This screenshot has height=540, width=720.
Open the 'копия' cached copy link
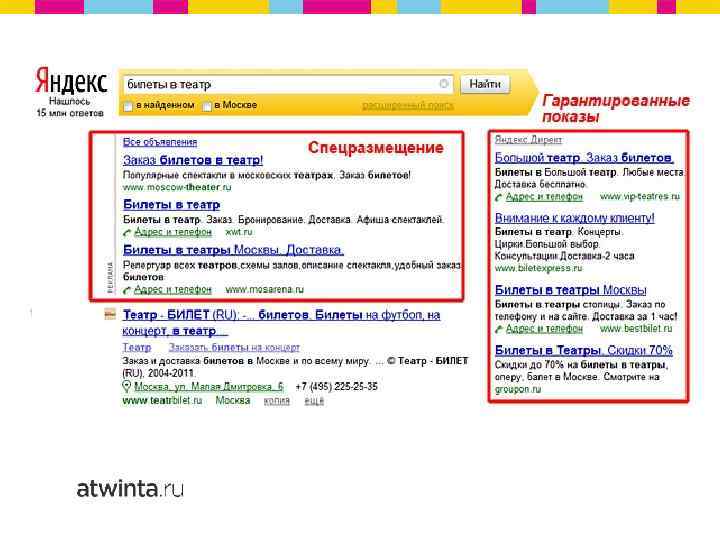pos(276,400)
